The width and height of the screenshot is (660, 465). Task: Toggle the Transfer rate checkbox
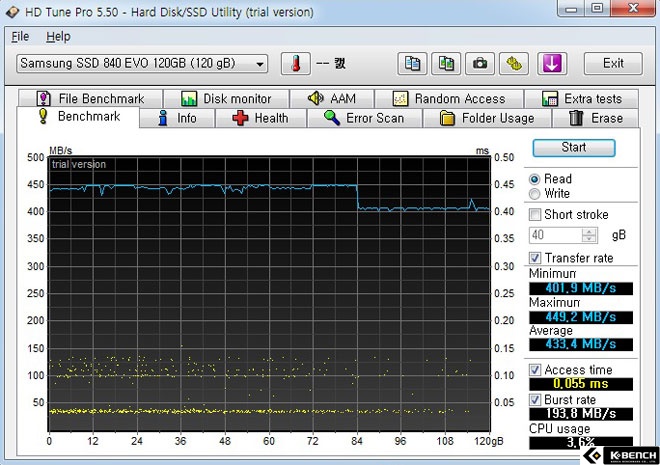[x=535, y=258]
